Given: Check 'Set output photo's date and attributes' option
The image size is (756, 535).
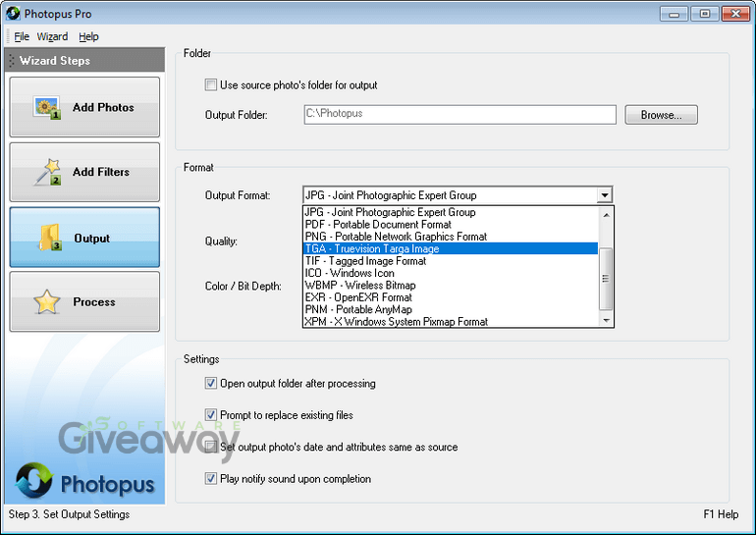Looking at the screenshot, I should point(211,447).
